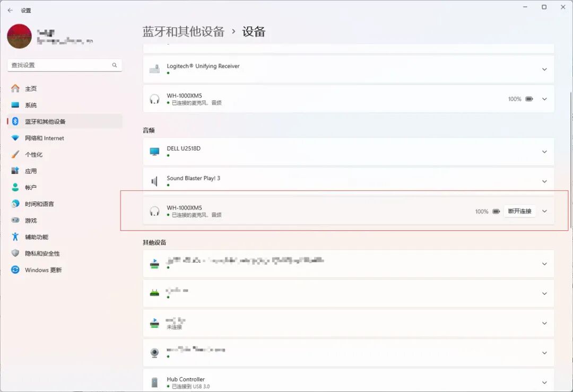The height and width of the screenshot is (392, 573).
Task: Click the Sound Blaster Play! 3 speaker icon
Action: 154,181
